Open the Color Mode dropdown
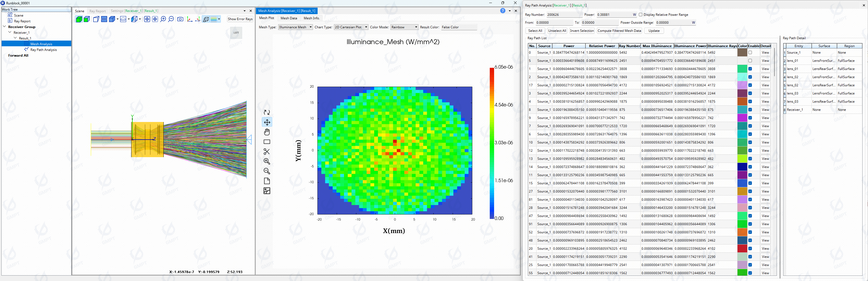 point(404,27)
